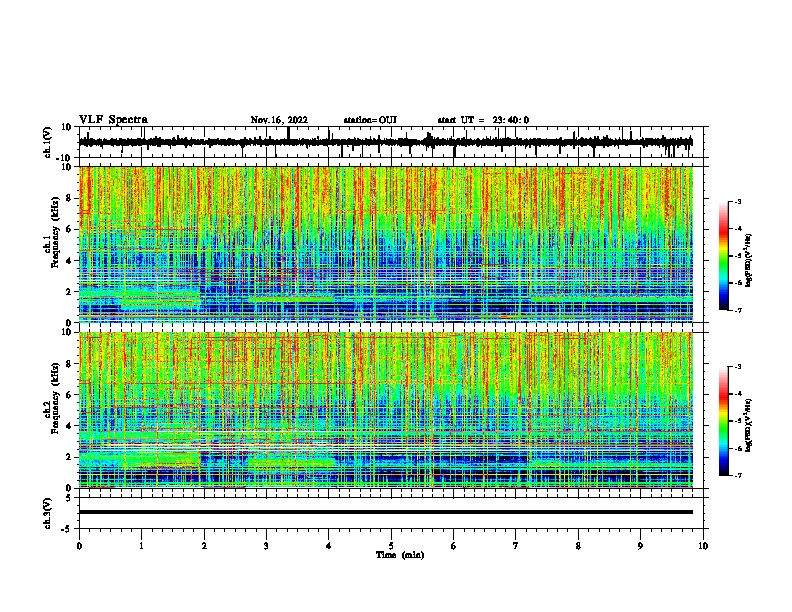The image size is (792, 612).
Task: Click the "-7" label on upper colorbar
Action: tap(737, 310)
